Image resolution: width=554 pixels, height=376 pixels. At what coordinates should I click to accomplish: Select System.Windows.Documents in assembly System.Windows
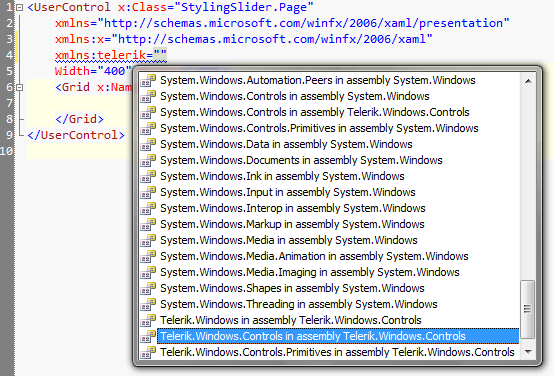(301, 160)
